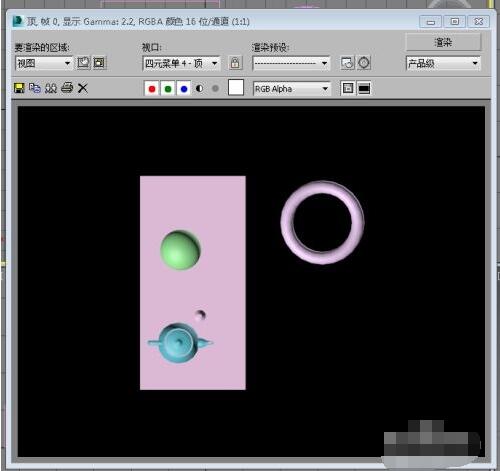The image size is (500, 471).
Task: Click the print image icon
Action: (x=67, y=88)
